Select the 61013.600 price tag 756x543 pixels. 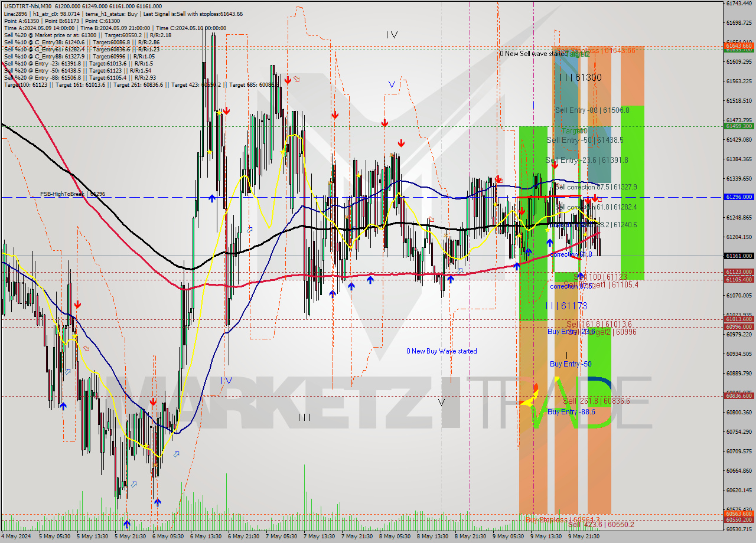pos(738,319)
